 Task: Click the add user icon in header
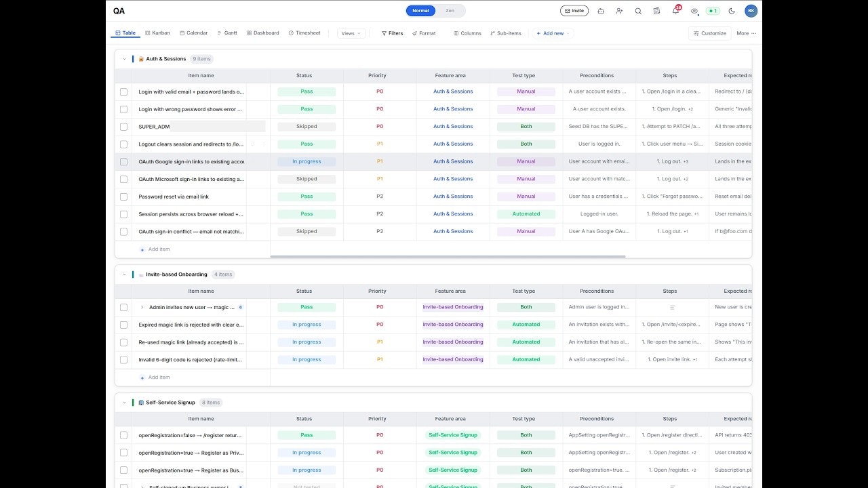click(x=620, y=11)
